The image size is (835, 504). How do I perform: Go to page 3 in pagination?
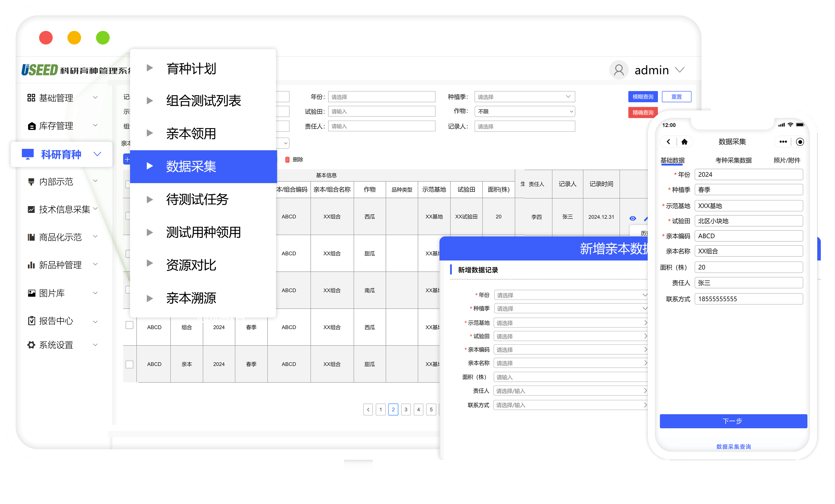coord(406,409)
